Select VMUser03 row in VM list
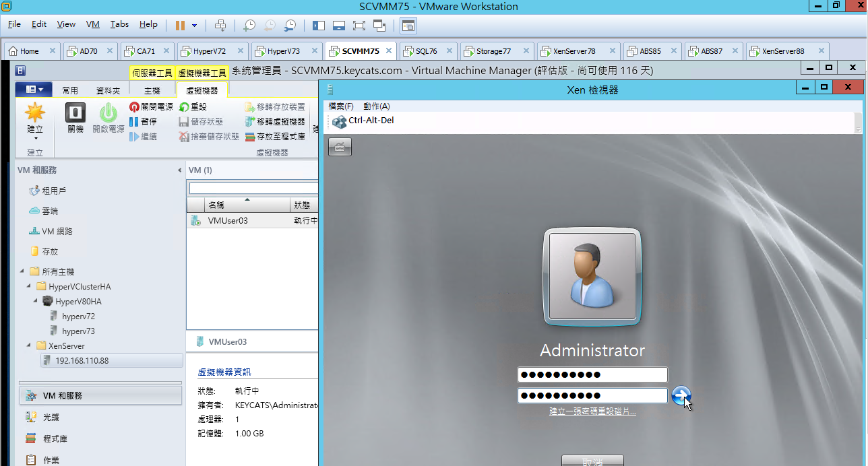Screen dimensions: 868x466 252,220
